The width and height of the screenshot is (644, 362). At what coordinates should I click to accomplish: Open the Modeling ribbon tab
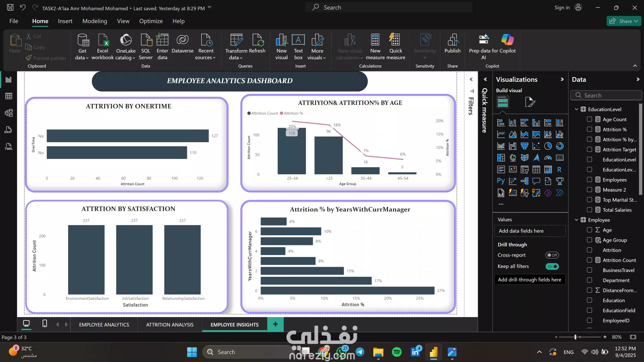[x=95, y=21]
